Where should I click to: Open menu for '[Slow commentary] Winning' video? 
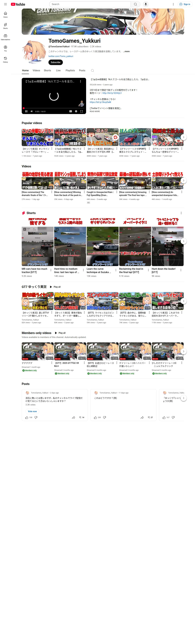coord(84,192)
